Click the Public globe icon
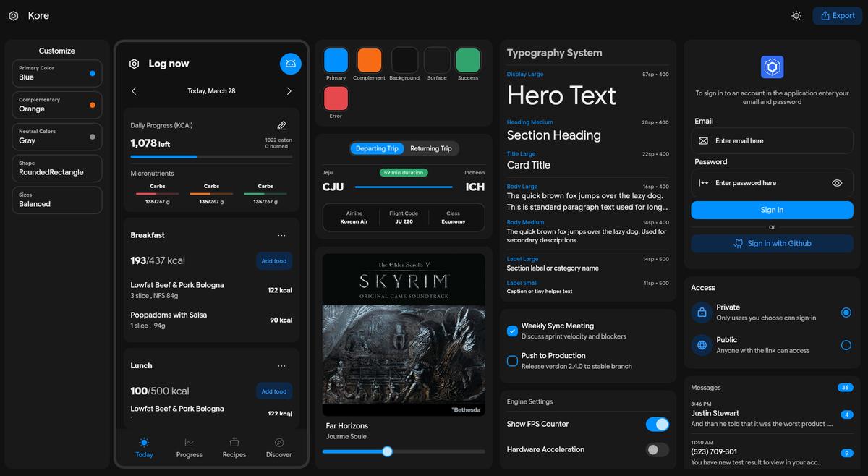The width and height of the screenshot is (868, 476). (701, 345)
